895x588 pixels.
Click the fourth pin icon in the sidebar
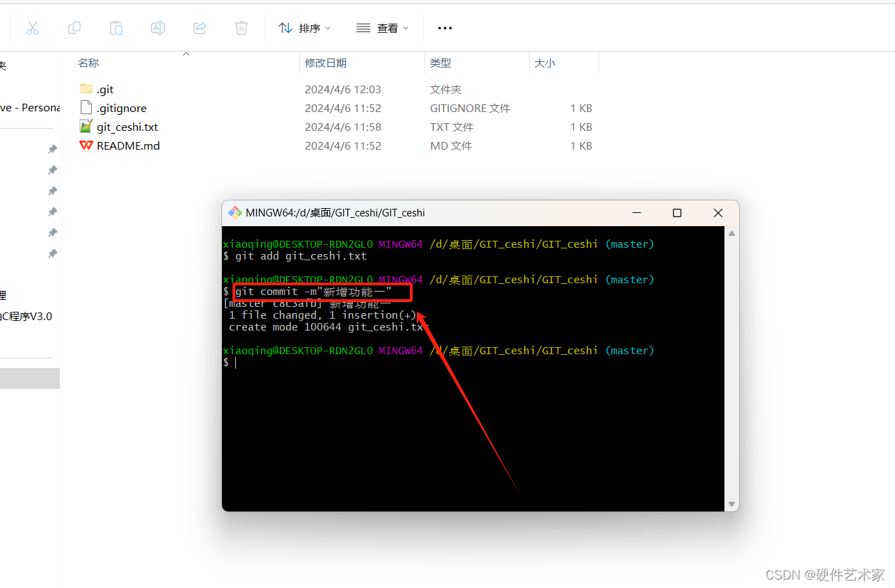[52, 212]
